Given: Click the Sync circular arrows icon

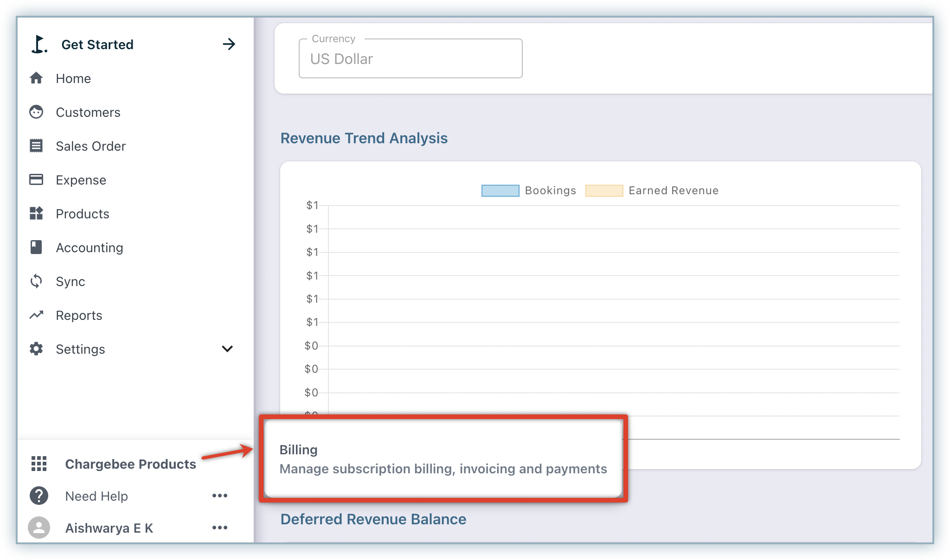Looking at the screenshot, I should point(36,281).
